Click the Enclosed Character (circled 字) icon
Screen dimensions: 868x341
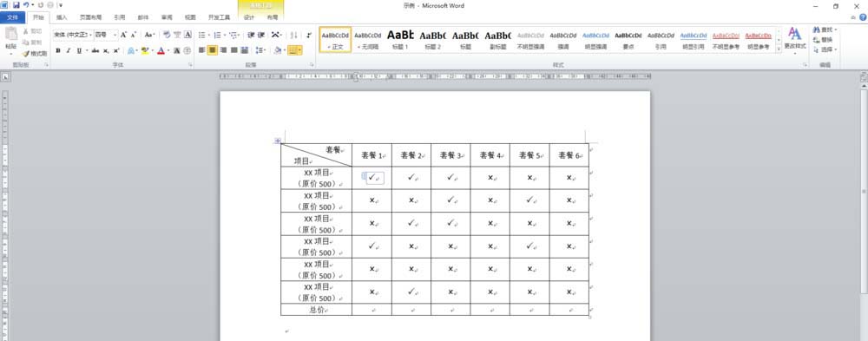pos(187,50)
